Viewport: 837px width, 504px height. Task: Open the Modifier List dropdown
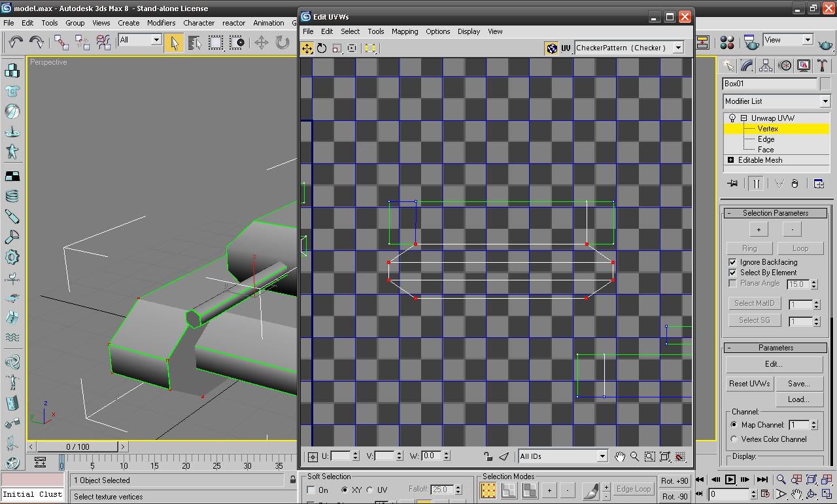[x=825, y=101]
